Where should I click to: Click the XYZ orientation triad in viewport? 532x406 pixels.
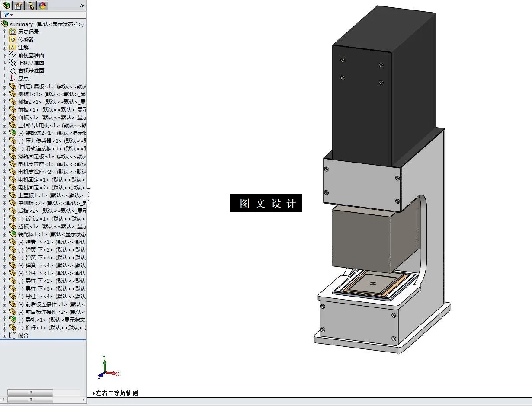point(108,368)
